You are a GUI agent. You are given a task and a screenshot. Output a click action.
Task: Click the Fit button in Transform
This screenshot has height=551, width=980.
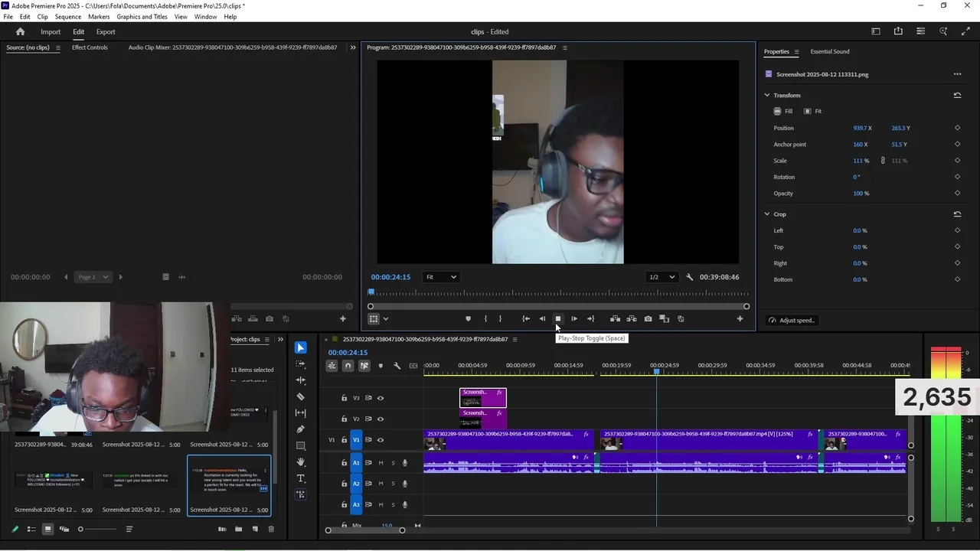pyautogui.click(x=812, y=112)
